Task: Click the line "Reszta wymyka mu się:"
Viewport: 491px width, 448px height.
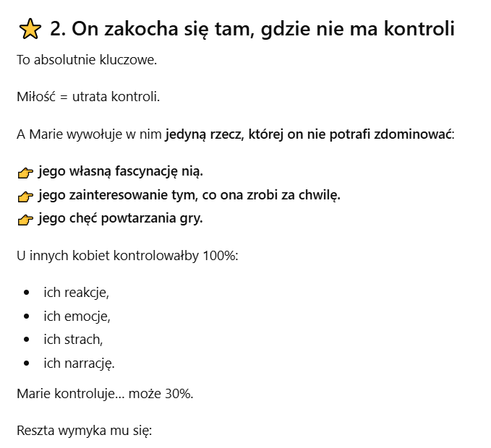Action: click(85, 431)
